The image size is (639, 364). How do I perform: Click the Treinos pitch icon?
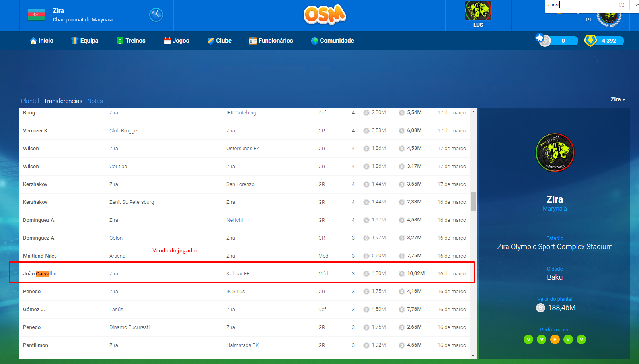(x=120, y=41)
